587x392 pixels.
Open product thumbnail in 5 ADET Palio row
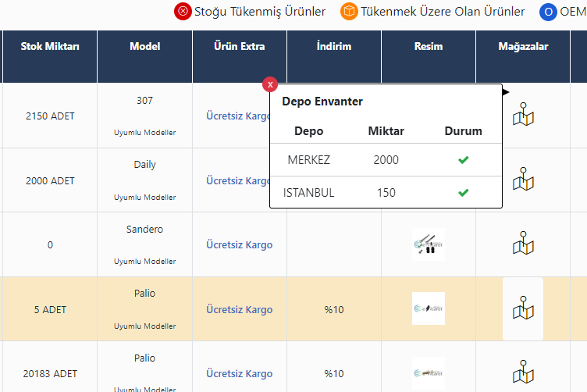tap(429, 308)
